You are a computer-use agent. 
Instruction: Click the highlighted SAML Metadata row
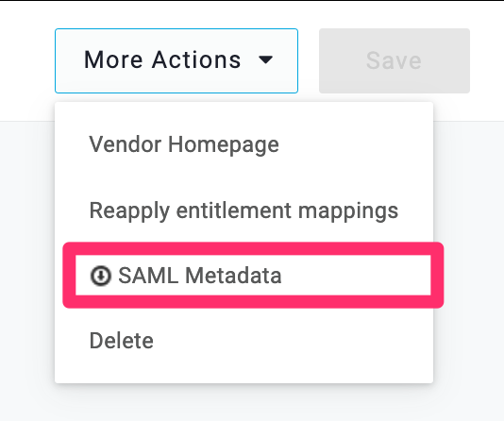(x=253, y=275)
